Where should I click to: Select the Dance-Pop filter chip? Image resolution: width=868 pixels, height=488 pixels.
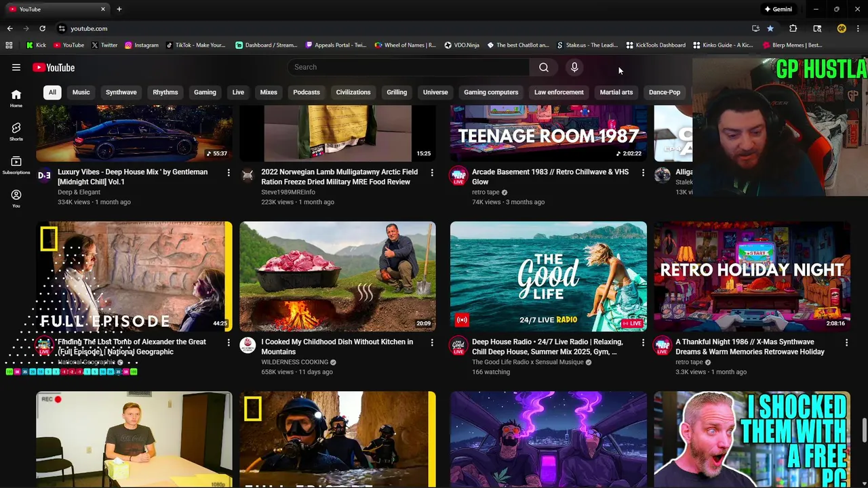[x=665, y=92]
